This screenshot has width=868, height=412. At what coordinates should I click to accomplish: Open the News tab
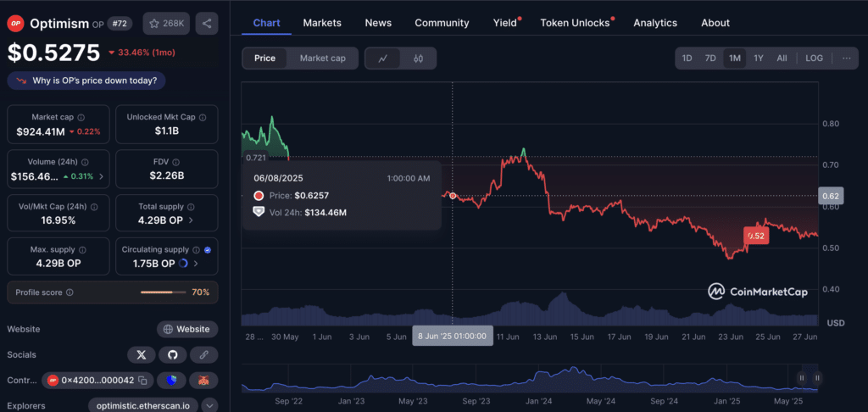(378, 23)
